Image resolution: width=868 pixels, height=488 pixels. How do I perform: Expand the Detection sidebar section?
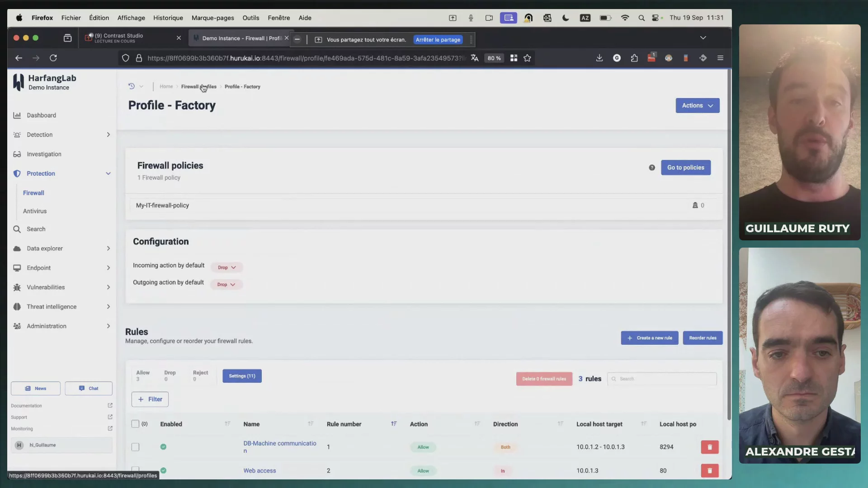(x=108, y=135)
